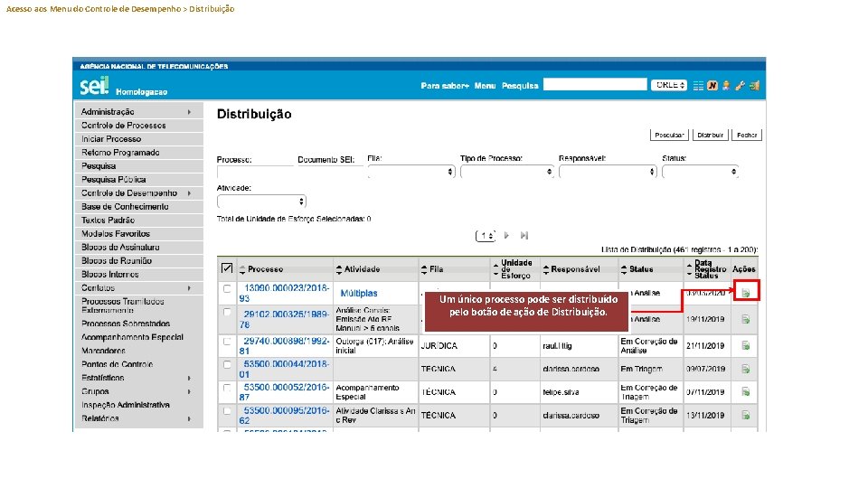Open process link 29740.000898/1992-81
The image size is (868, 488).
[x=284, y=346]
